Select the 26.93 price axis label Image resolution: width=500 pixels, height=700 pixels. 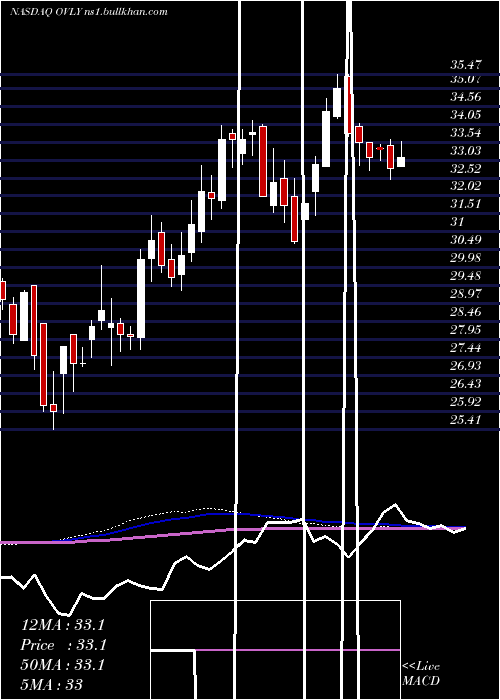466,366
